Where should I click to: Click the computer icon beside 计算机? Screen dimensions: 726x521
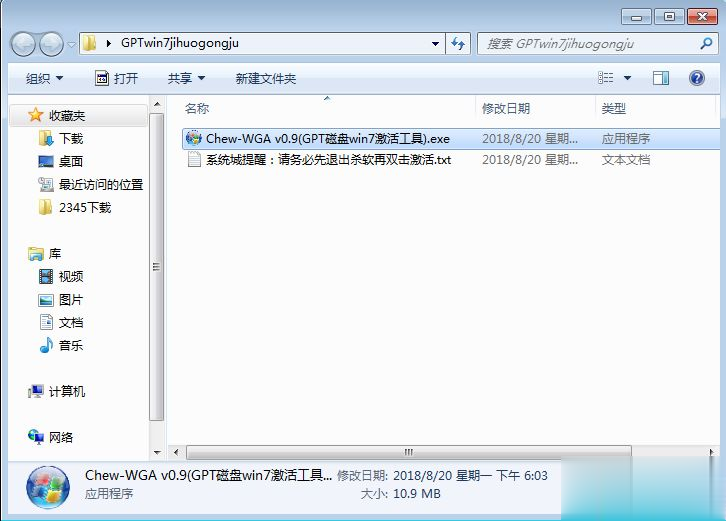coord(36,392)
